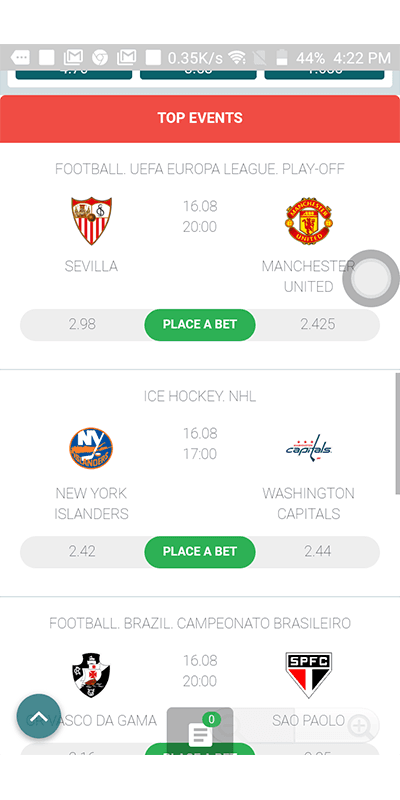This screenshot has height=800, width=400.
Task: Pick Washington Capitals odds 2.44
Action: [x=318, y=552]
